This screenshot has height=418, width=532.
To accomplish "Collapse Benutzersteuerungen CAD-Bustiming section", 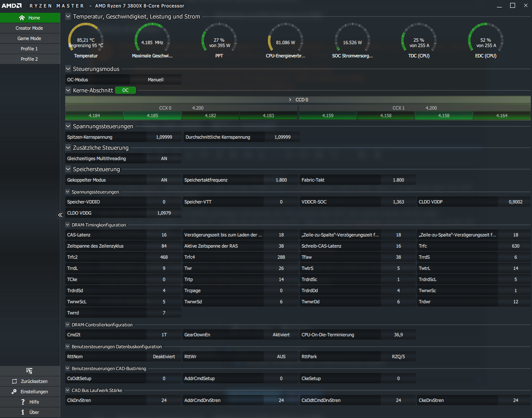I will [68, 368].
